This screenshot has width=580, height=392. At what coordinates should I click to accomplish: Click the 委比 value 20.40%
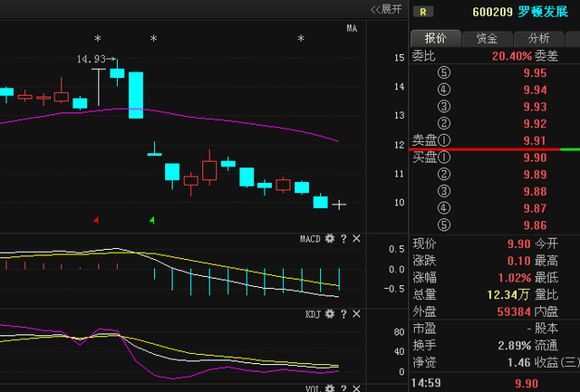(x=512, y=56)
